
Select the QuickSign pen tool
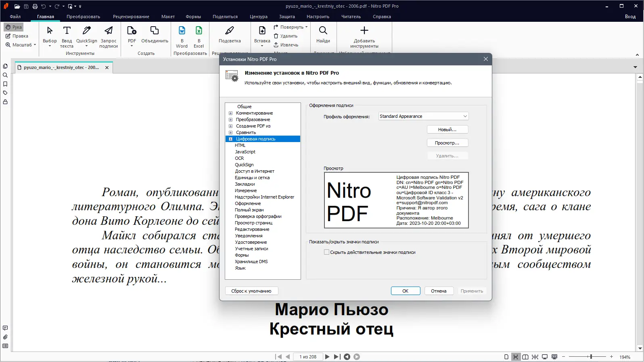pos(86,31)
